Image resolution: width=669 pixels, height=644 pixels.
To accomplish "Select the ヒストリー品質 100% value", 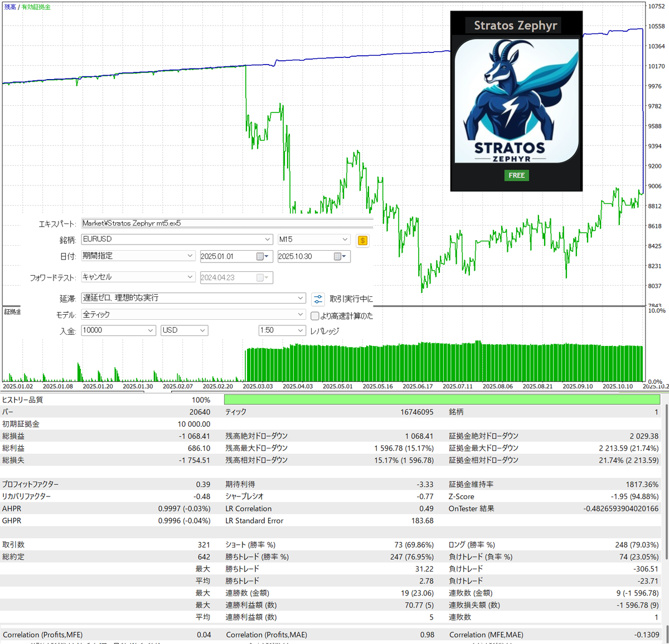I will point(201,400).
